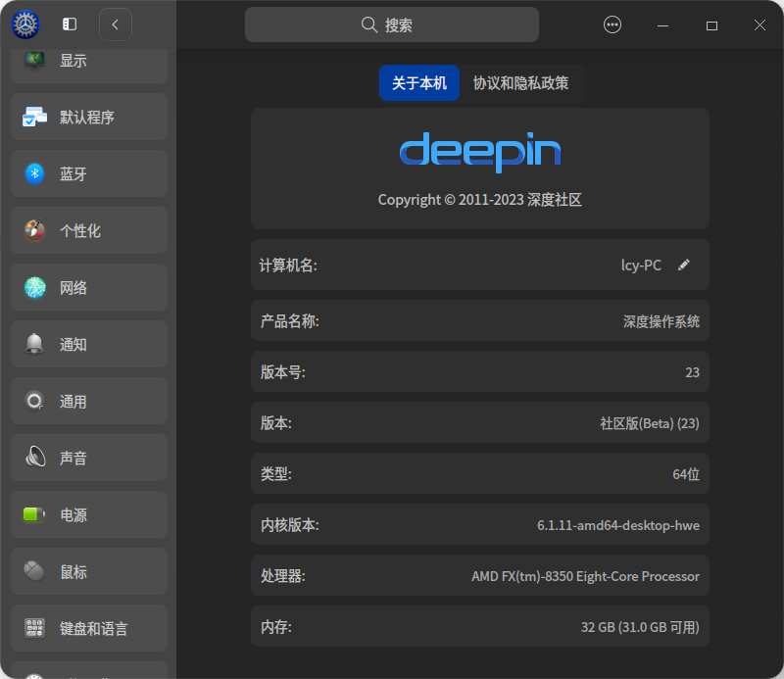Open 蓝牙 Bluetooth icon
The image size is (784, 679).
(34, 173)
